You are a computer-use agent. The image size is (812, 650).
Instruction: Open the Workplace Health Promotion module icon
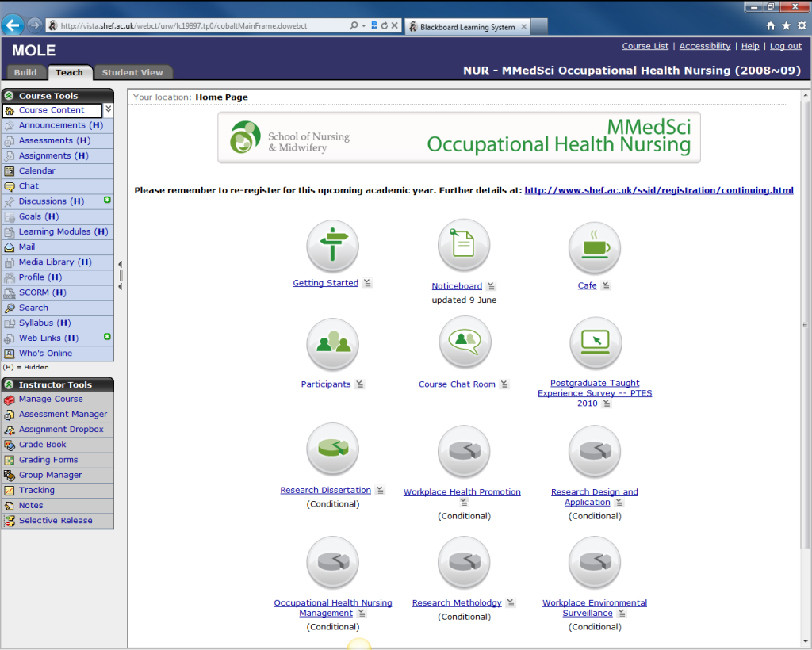[464, 451]
